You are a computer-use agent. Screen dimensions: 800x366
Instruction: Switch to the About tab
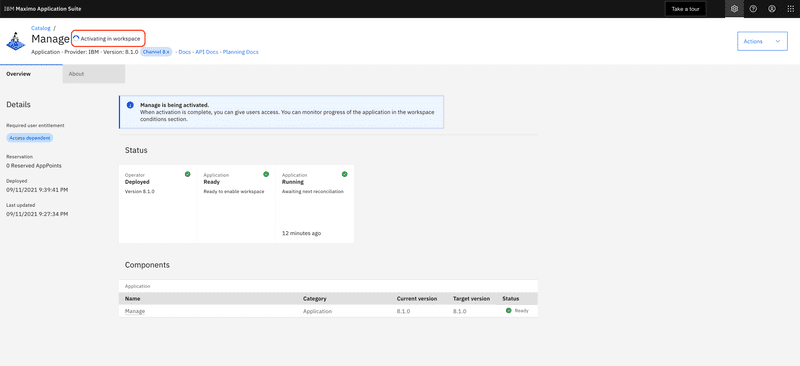click(x=94, y=74)
